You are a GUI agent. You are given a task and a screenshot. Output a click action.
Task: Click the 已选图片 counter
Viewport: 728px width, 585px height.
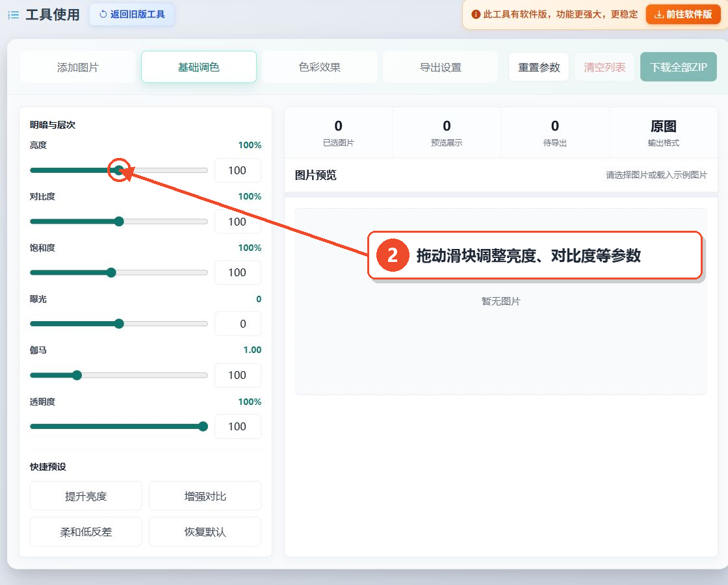click(339, 133)
